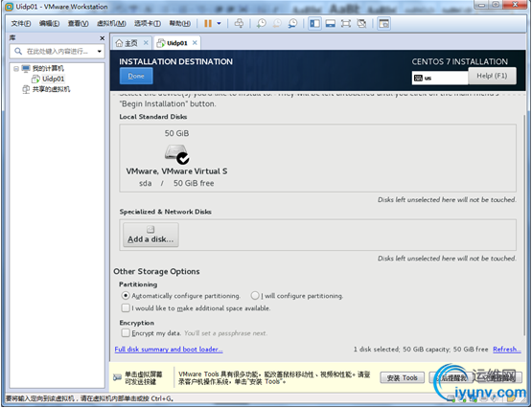
Task: Select 我的计算机 in the library tree
Action: pos(48,68)
